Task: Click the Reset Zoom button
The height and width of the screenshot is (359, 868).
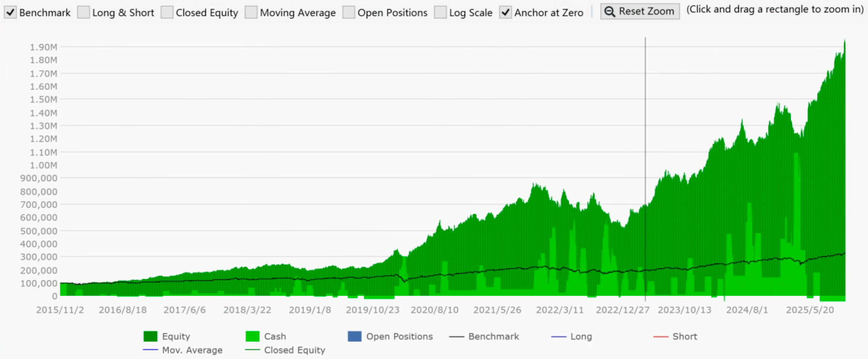Action: (x=640, y=12)
